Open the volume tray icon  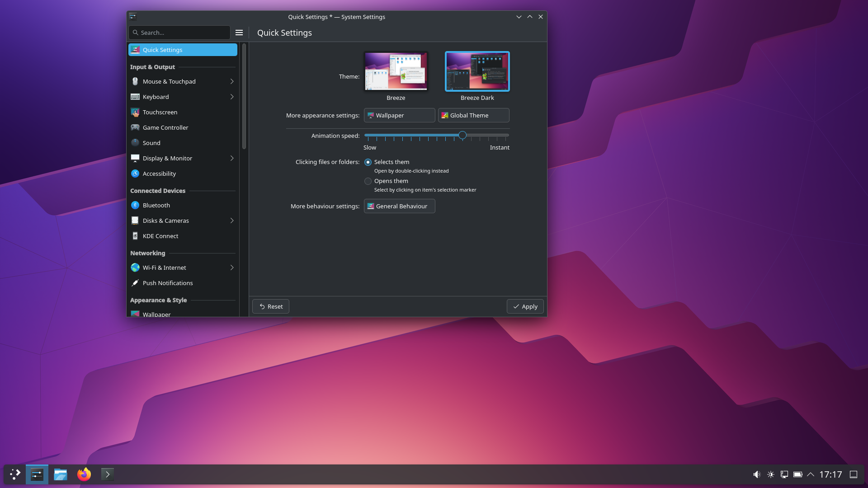tap(757, 474)
